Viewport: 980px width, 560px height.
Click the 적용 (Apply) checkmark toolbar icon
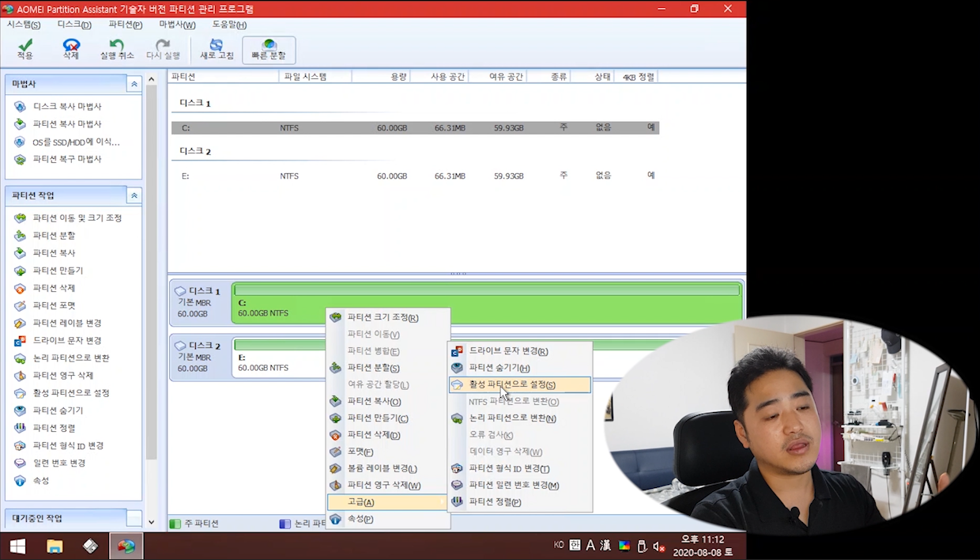(x=25, y=50)
